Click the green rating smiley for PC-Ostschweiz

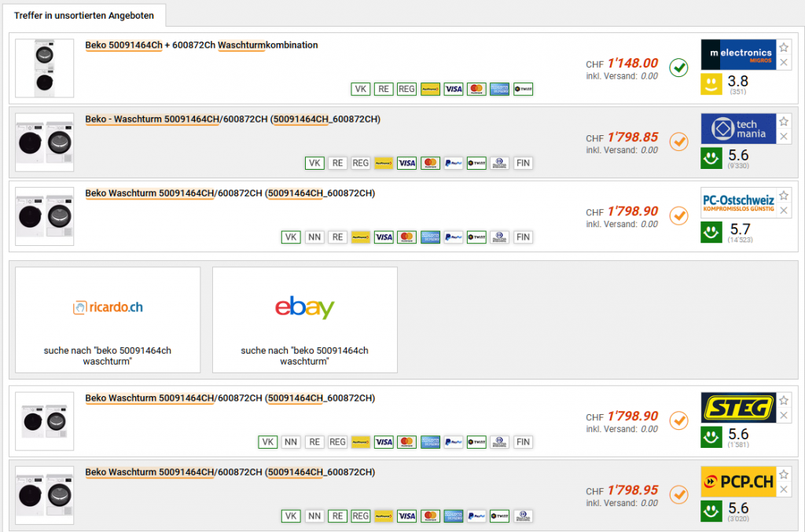pyautogui.click(x=711, y=233)
